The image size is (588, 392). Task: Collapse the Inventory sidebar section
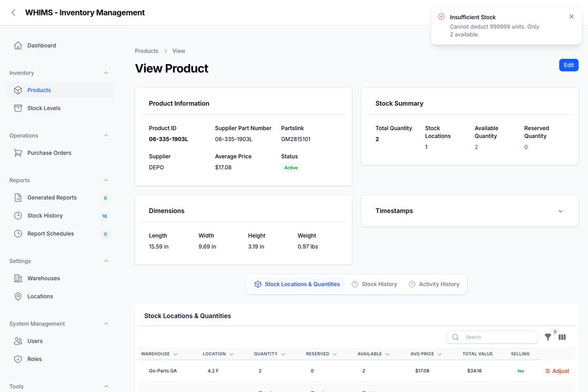pyautogui.click(x=106, y=73)
